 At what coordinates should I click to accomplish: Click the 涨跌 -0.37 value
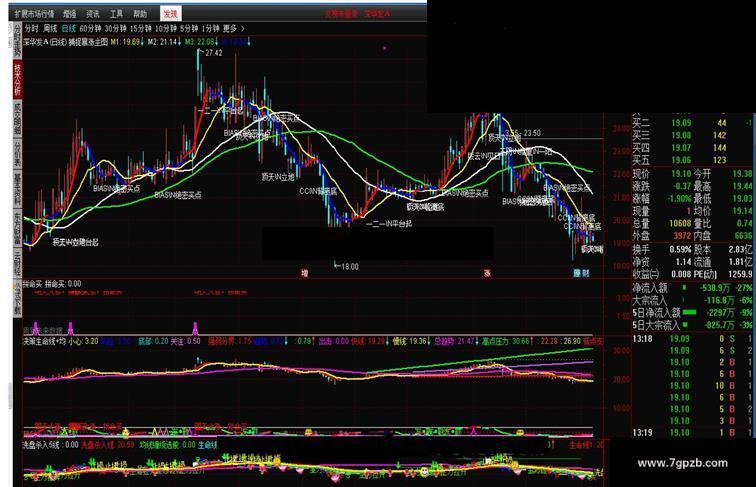(681, 186)
